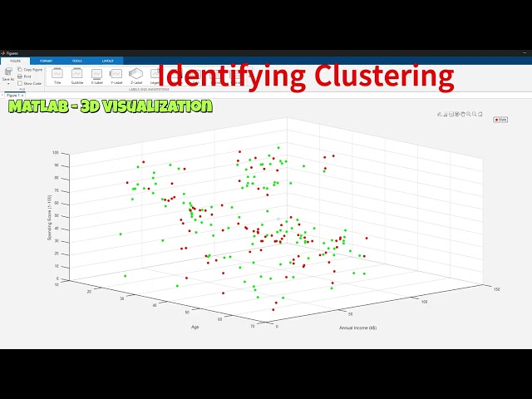Screen dimensions: 532x399
Task: Insert a Z-Label
Action: tap(136, 76)
